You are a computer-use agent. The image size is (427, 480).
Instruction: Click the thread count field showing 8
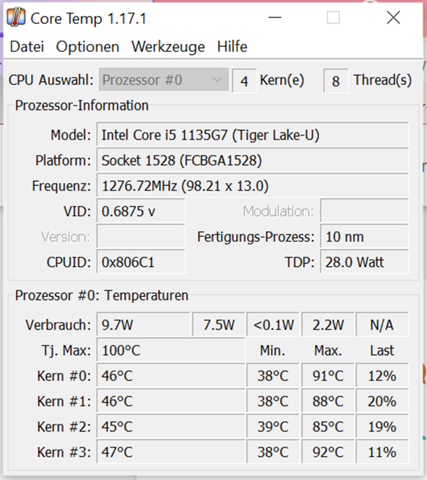336,81
